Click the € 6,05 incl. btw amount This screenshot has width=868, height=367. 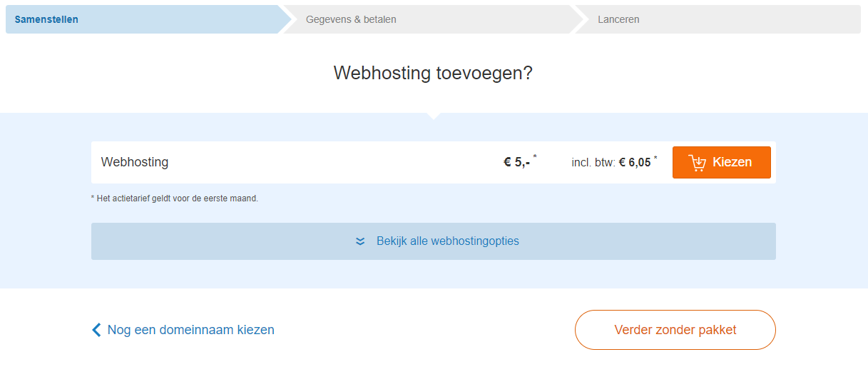click(635, 162)
